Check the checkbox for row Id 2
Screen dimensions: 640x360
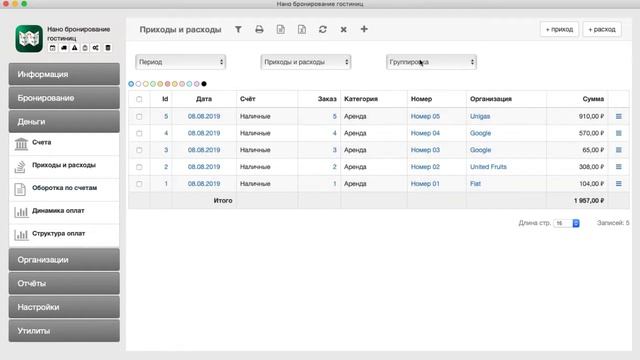coord(139,167)
